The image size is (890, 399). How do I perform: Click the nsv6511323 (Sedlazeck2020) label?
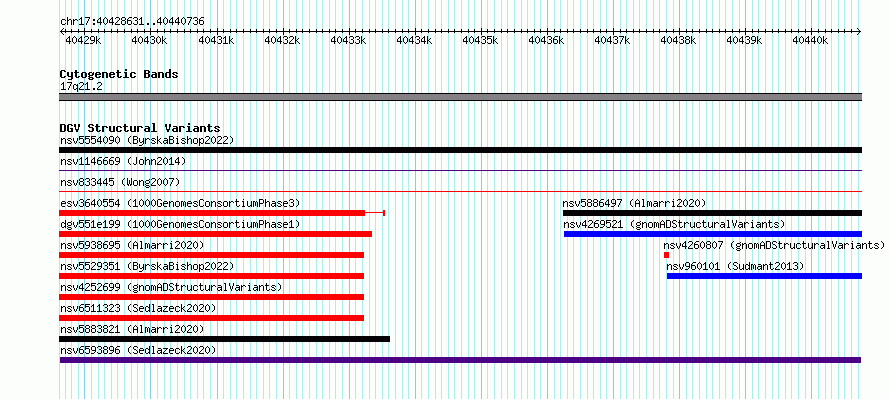point(138,308)
